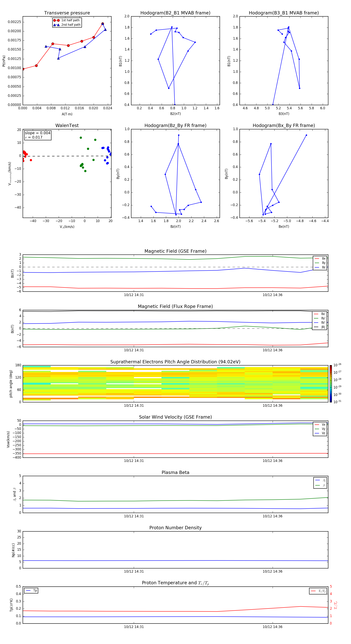Image resolution: width=351 pixels, height=644 pixels.
Task: Click the 'Plasma Beta' plot title
Action: pyautogui.click(x=175, y=473)
